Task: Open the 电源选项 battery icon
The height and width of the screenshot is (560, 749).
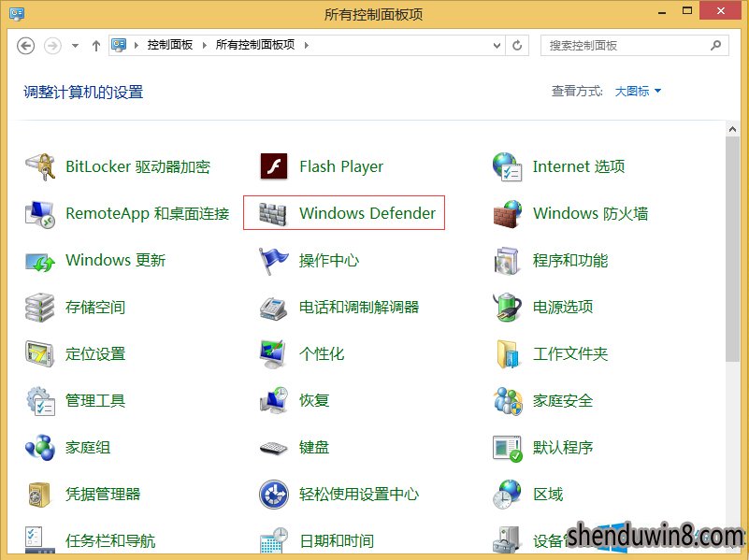Action: pos(508,307)
